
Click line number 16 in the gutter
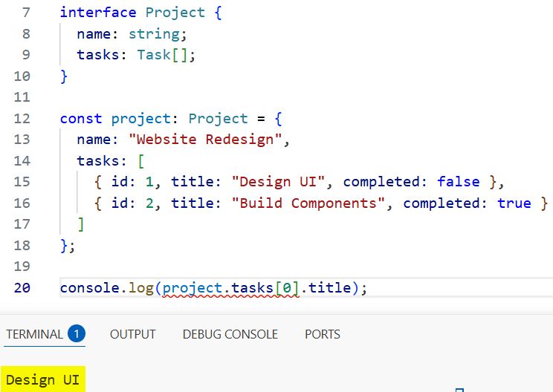pos(22,203)
